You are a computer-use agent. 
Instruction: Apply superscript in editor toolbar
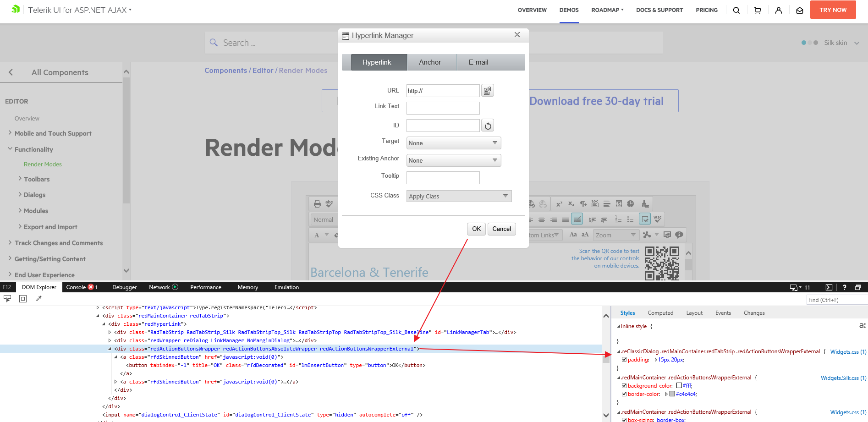coord(559,204)
